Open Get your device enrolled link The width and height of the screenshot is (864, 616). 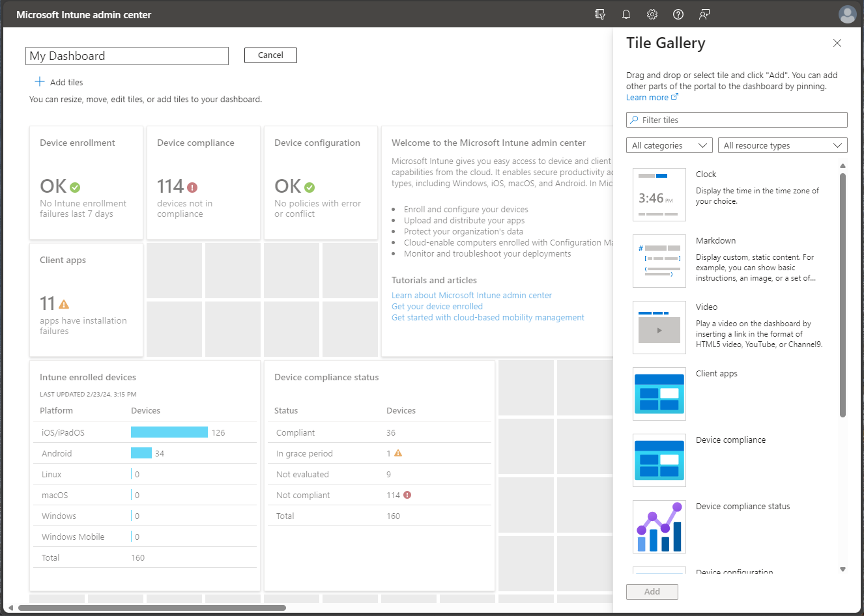coord(437,307)
